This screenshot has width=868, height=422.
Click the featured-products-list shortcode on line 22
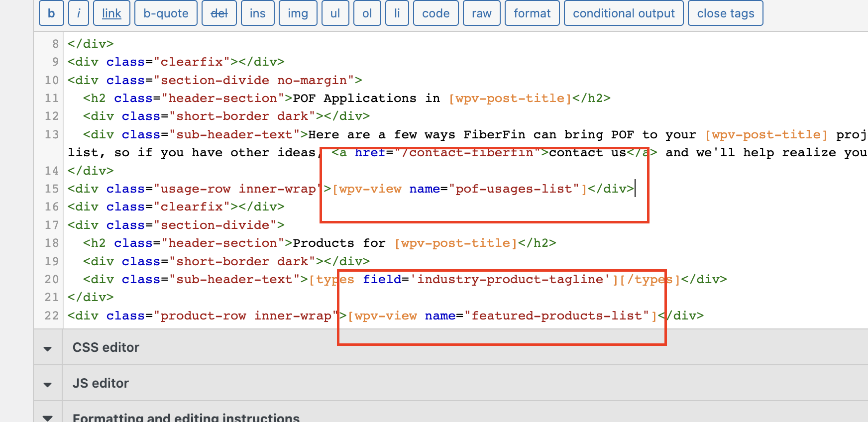(502, 316)
